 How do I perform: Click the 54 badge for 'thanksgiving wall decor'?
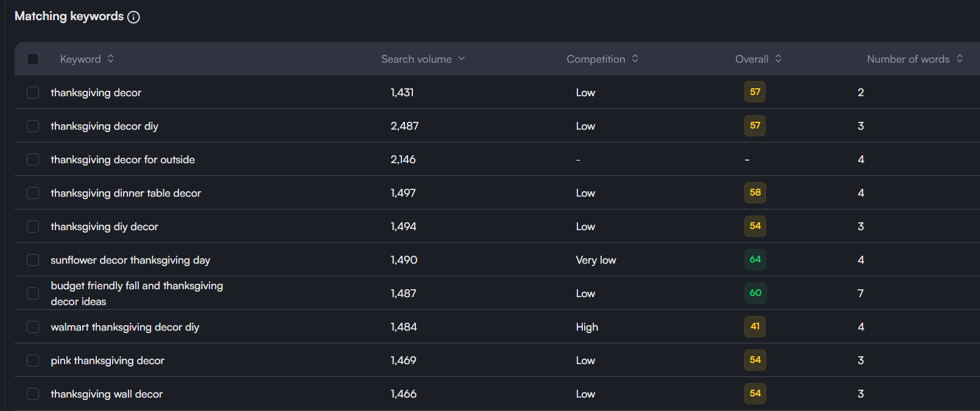point(755,393)
